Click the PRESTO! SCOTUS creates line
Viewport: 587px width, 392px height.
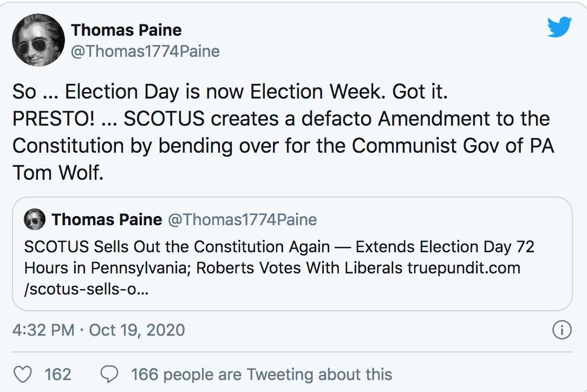(281, 119)
